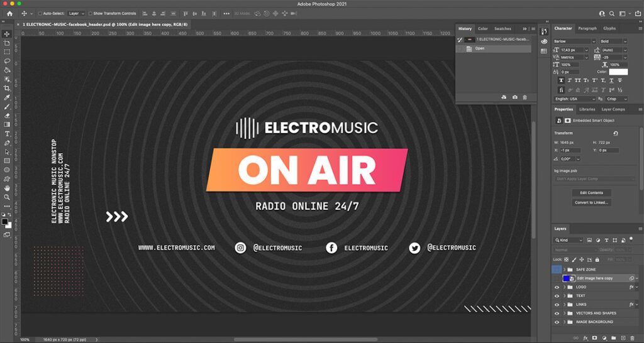Select the Horizontal Type tool
The height and width of the screenshot is (343, 644).
7,134
